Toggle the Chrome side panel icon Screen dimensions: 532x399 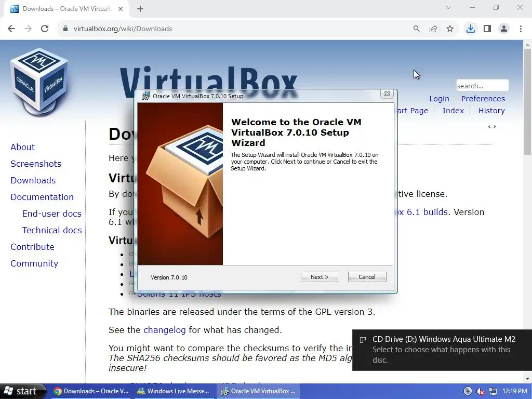487,29
